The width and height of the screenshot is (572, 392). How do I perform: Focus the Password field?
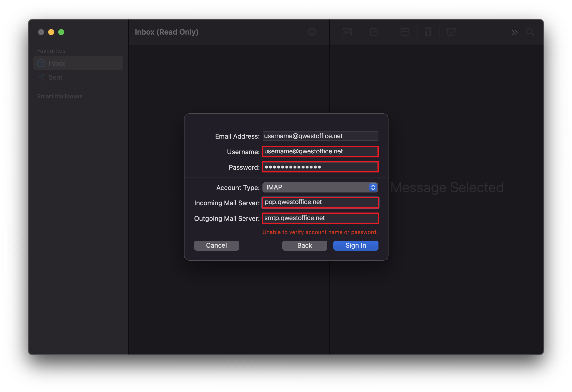[320, 167]
